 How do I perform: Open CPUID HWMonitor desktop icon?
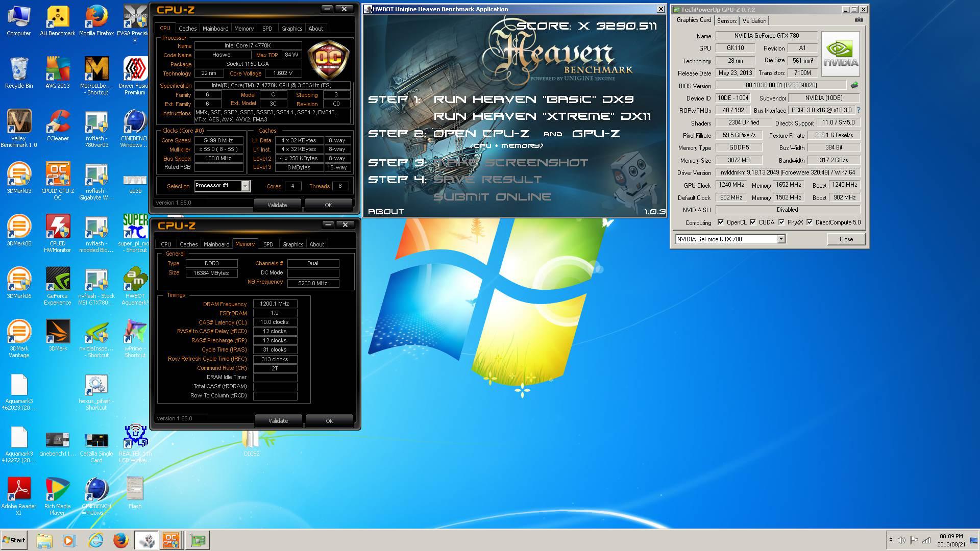[58, 234]
